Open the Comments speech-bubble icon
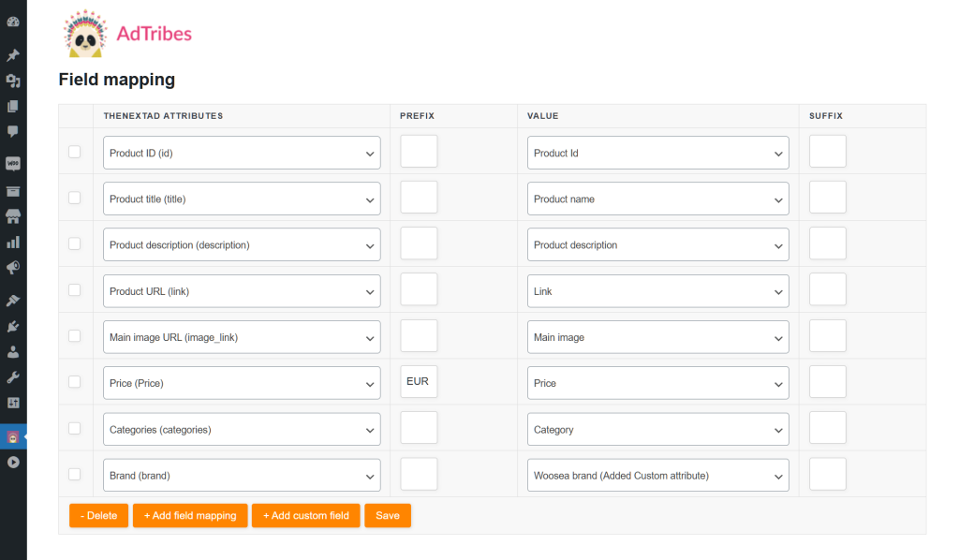 [x=13, y=133]
